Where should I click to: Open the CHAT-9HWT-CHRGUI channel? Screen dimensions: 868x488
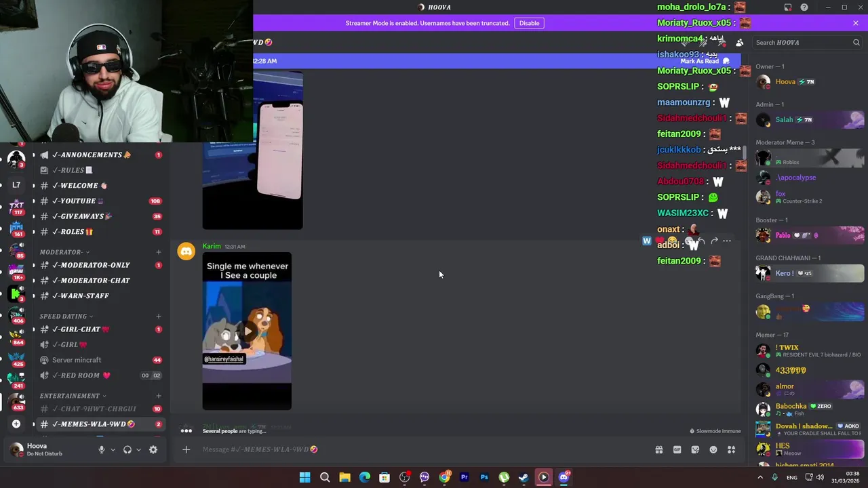[102, 409]
